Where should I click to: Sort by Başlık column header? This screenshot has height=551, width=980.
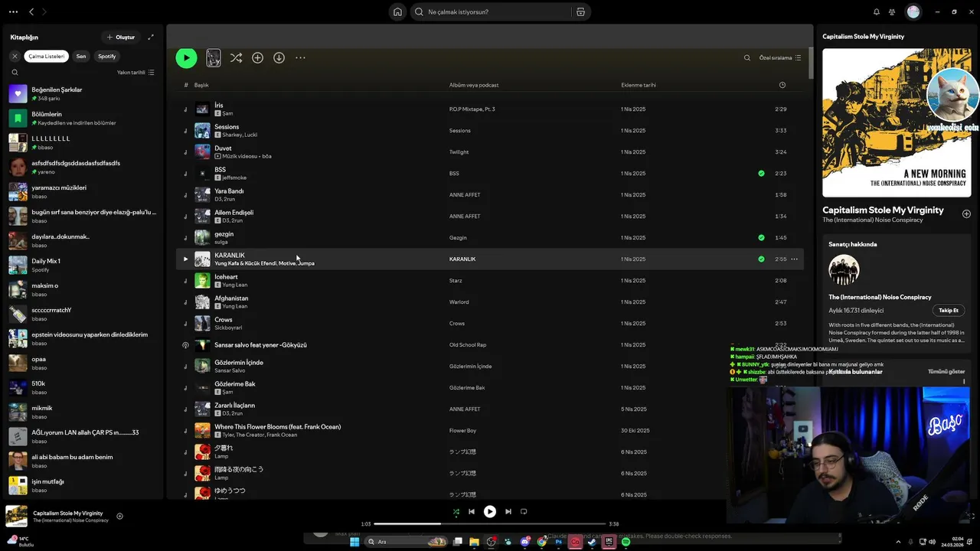[x=201, y=85]
